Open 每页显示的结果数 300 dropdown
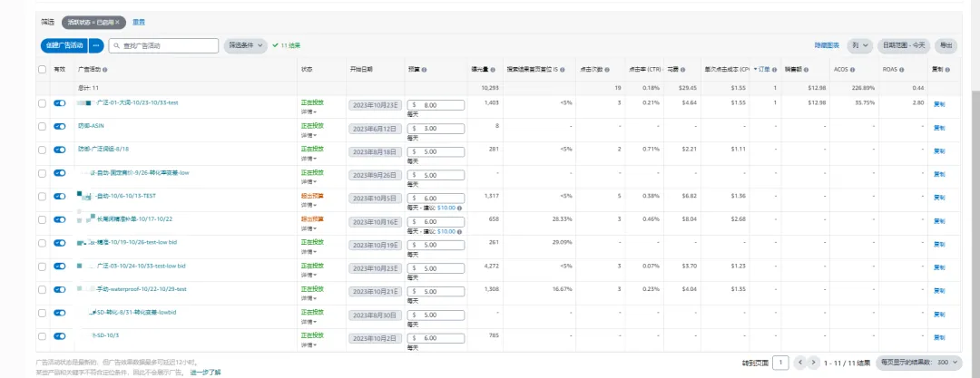This screenshot has width=980, height=378. pos(920,363)
